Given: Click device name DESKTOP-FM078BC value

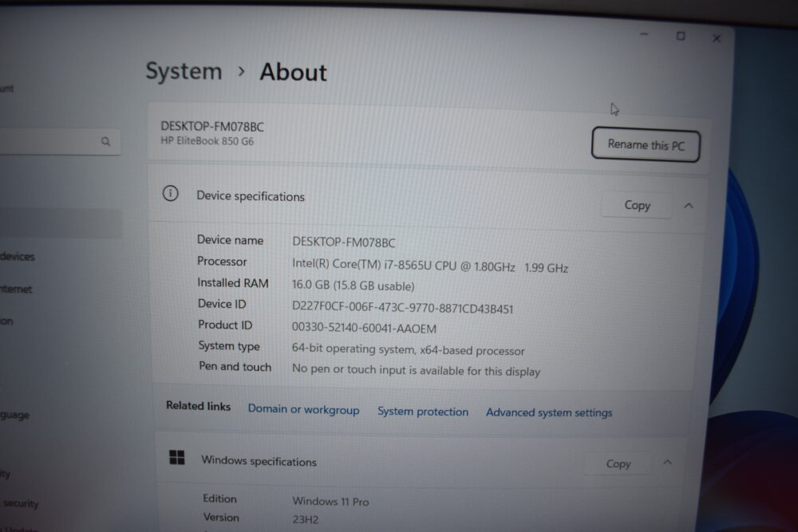Looking at the screenshot, I should [x=343, y=242].
